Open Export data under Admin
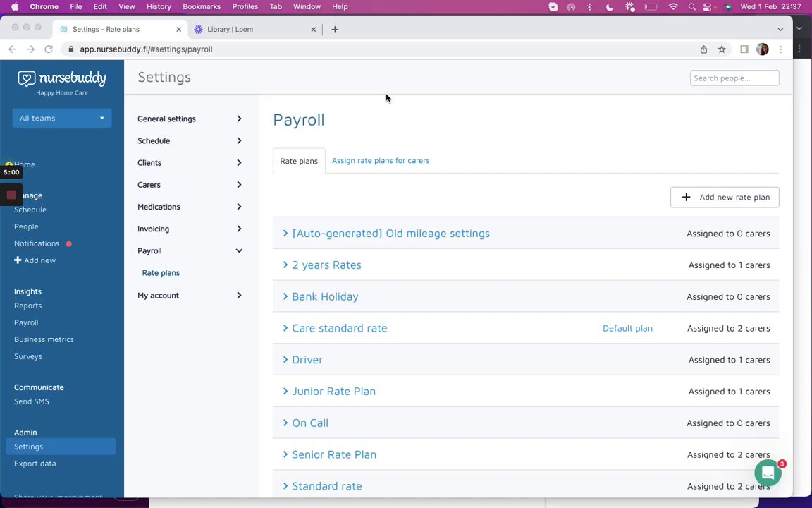This screenshot has width=812, height=508. (x=35, y=464)
